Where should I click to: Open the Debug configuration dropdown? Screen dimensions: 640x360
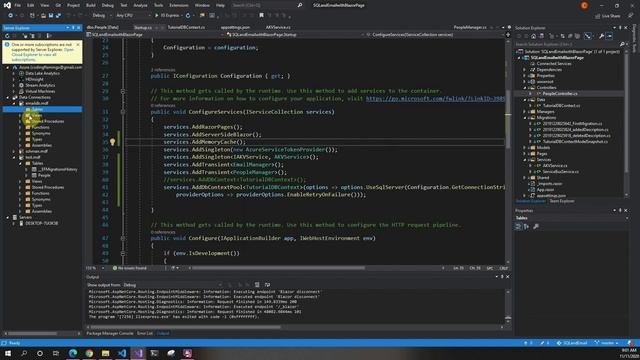[101, 16]
